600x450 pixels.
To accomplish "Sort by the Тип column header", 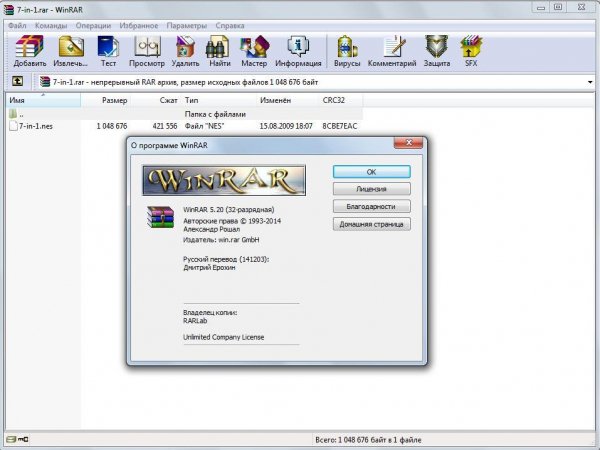I will (219, 100).
